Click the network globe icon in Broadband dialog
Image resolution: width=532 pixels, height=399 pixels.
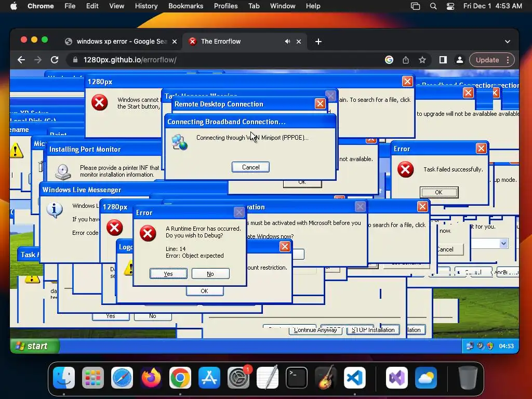tap(179, 142)
